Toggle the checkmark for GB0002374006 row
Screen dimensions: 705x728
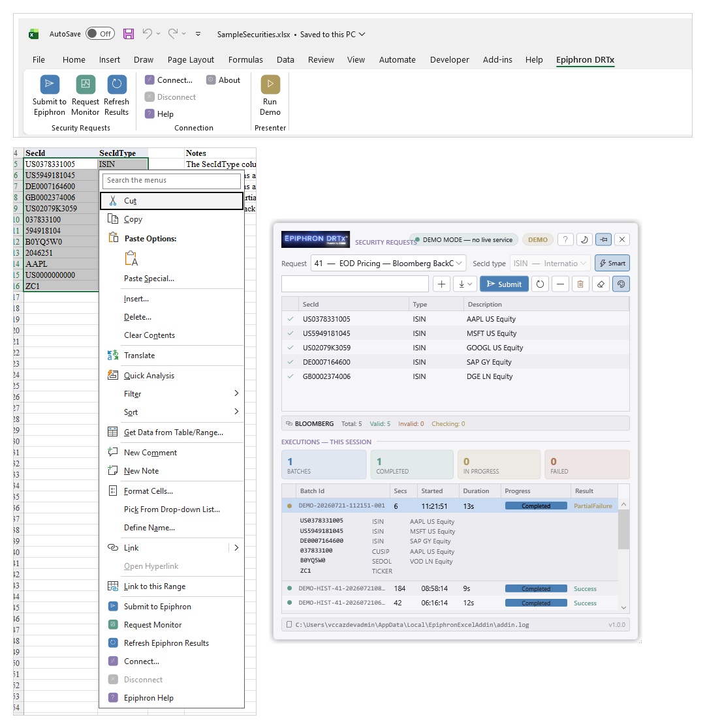(x=290, y=376)
